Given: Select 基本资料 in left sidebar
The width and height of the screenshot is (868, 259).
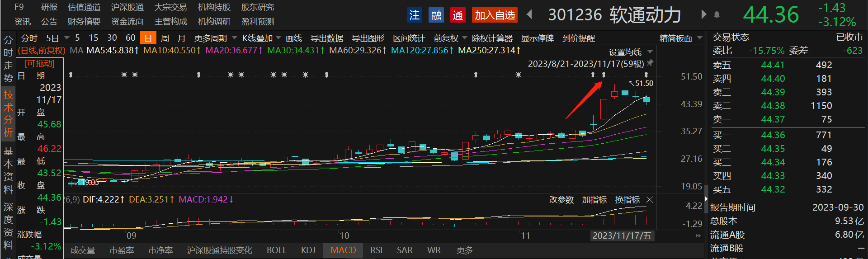Looking at the screenshot, I should [8, 170].
